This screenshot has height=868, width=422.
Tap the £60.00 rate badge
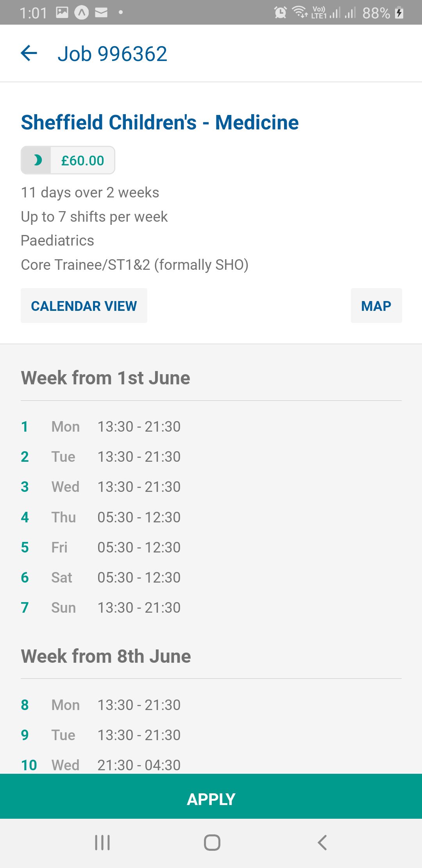[x=82, y=160]
